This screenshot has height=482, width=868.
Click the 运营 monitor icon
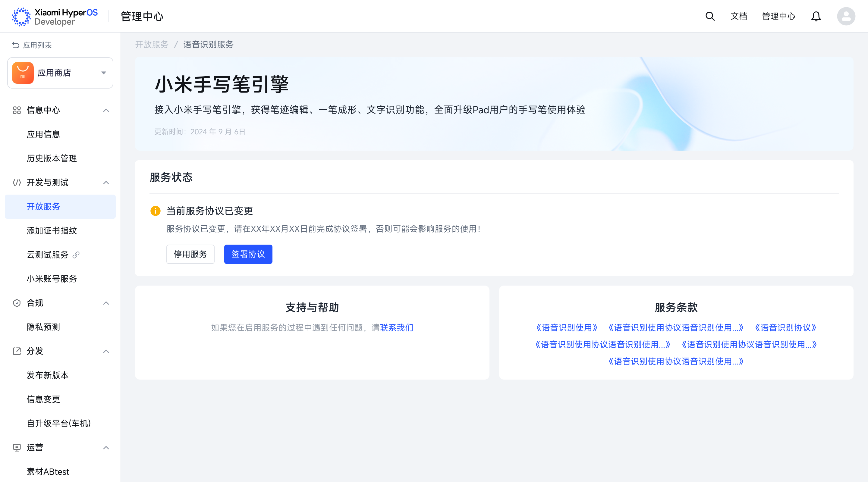pos(17,448)
